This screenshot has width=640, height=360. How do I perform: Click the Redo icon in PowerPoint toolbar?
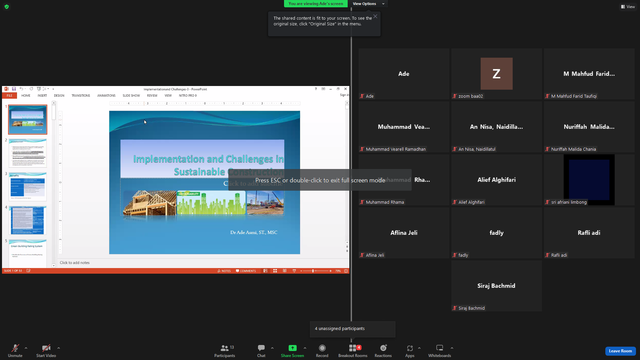(31, 89)
